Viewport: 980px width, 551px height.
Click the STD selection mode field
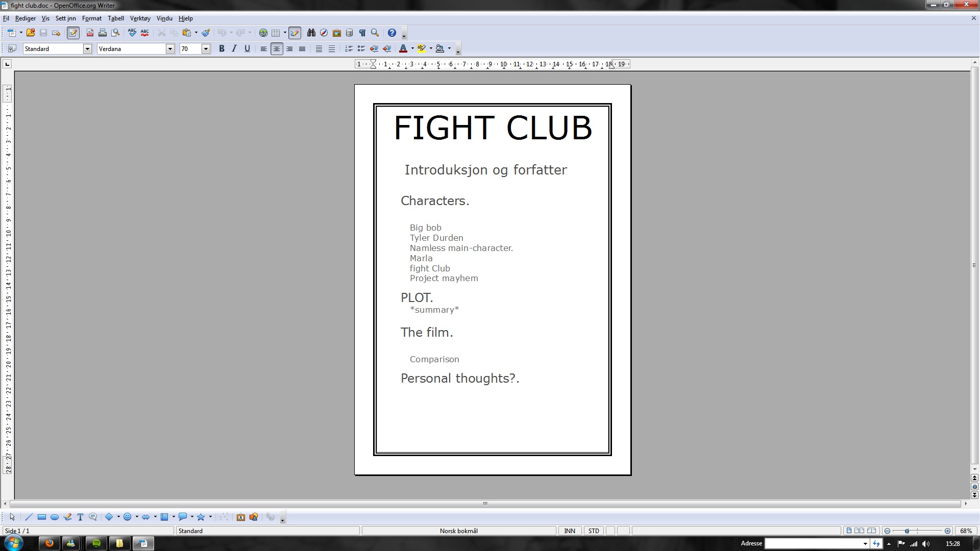coord(594,531)
